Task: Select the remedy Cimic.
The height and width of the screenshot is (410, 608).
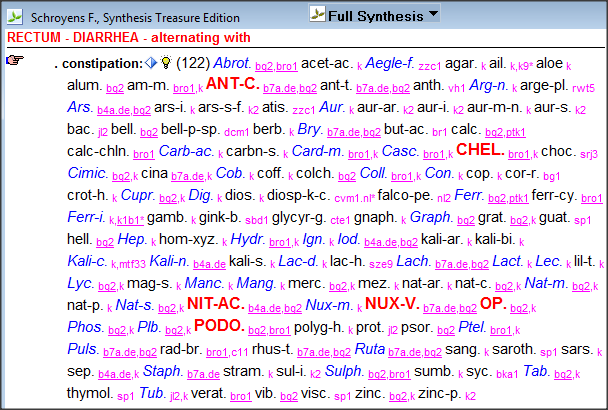Action: pyautogui.click(x=88, y=173)
